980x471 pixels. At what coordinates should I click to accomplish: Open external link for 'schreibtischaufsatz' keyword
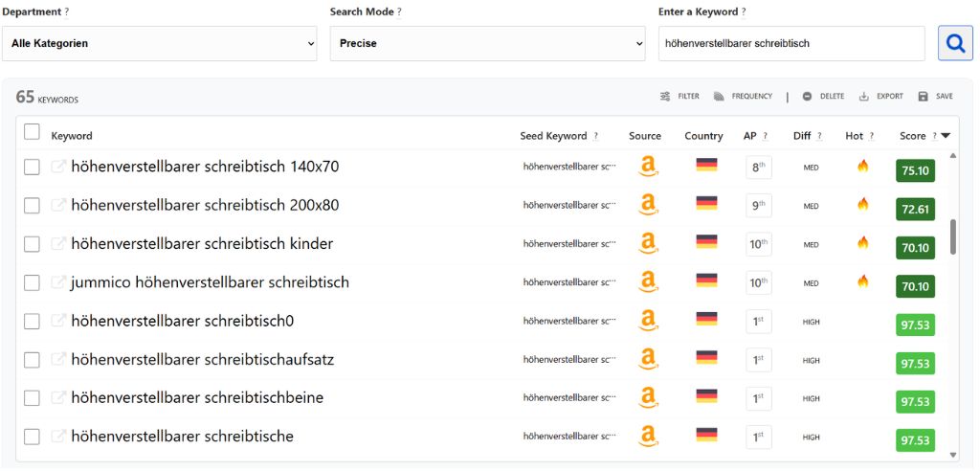(x=58, y=360)
